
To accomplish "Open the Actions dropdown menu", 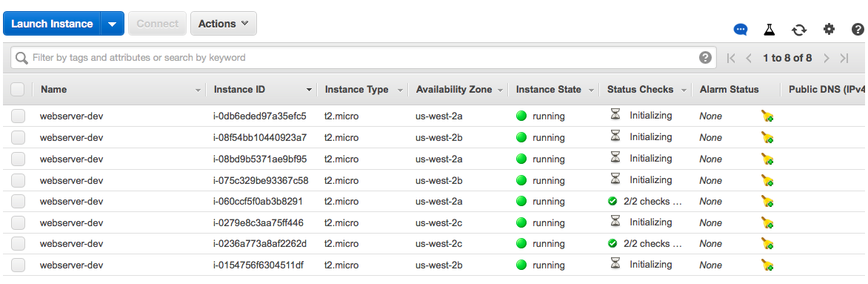I will point(224,24).
